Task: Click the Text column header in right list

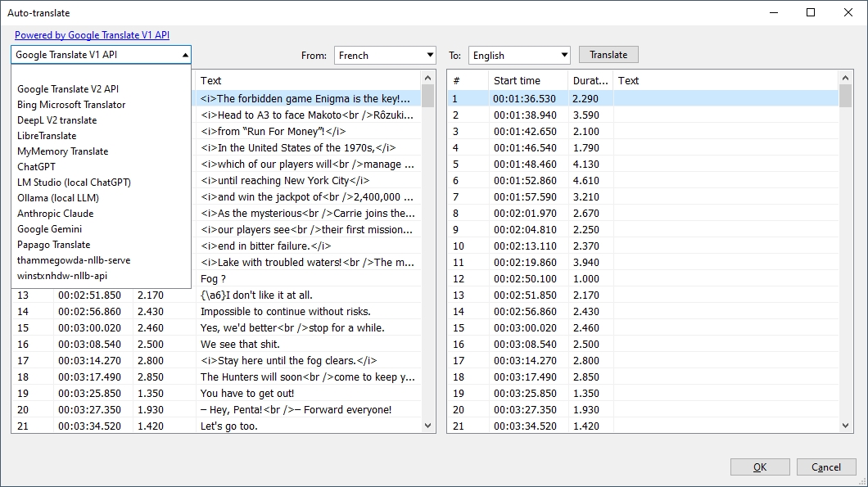Action: click(x=726, y=81)
